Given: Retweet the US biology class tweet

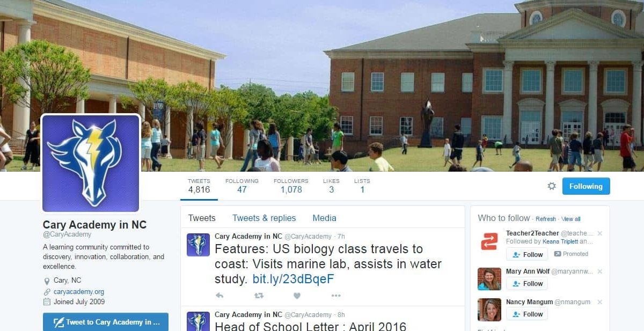Looking at the screenshot, I should click(259, 296).
